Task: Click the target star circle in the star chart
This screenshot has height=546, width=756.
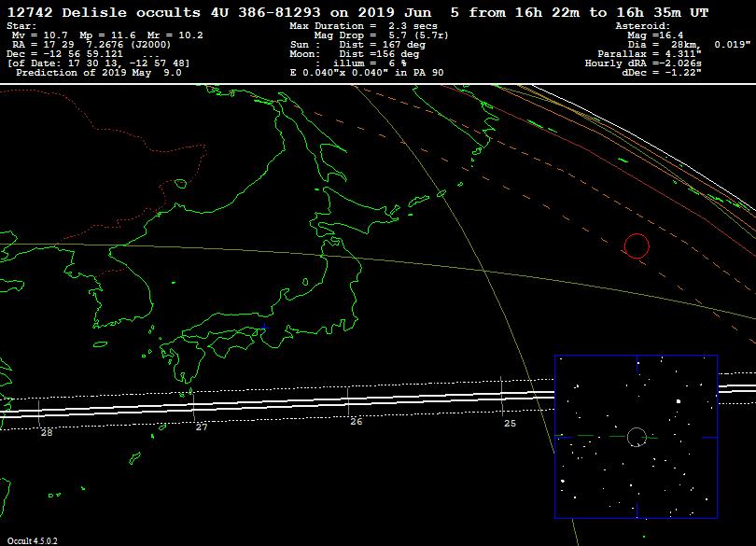Action: [637, 437]
